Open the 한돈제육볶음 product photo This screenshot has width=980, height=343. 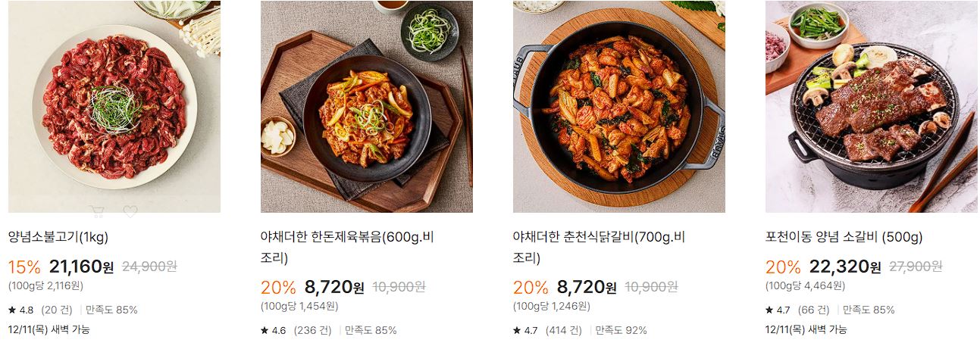367,107
